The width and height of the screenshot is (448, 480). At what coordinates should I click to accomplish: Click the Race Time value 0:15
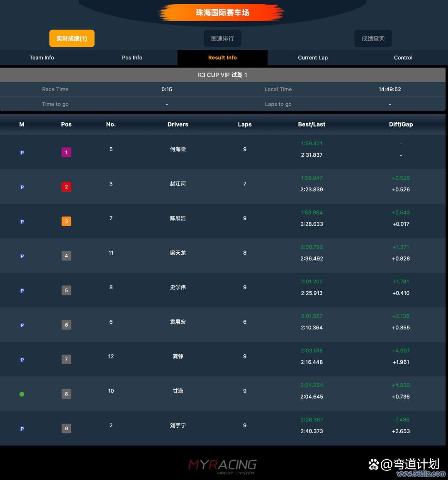(x=167, y=89)
